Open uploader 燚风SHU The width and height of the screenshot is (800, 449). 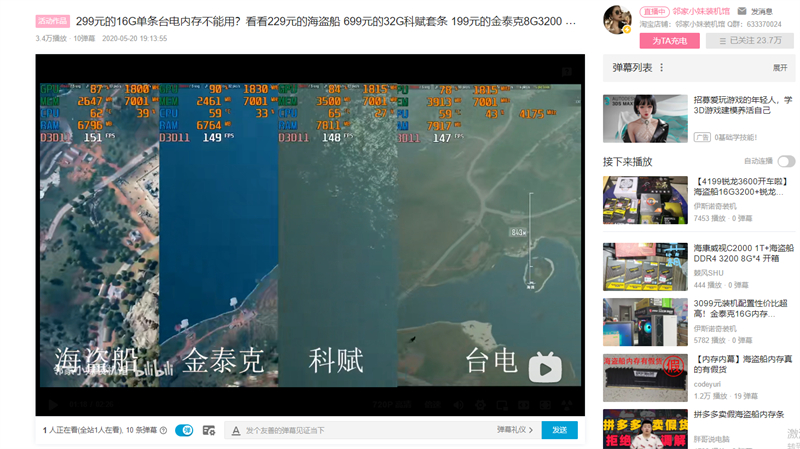(x=708, y=273)
